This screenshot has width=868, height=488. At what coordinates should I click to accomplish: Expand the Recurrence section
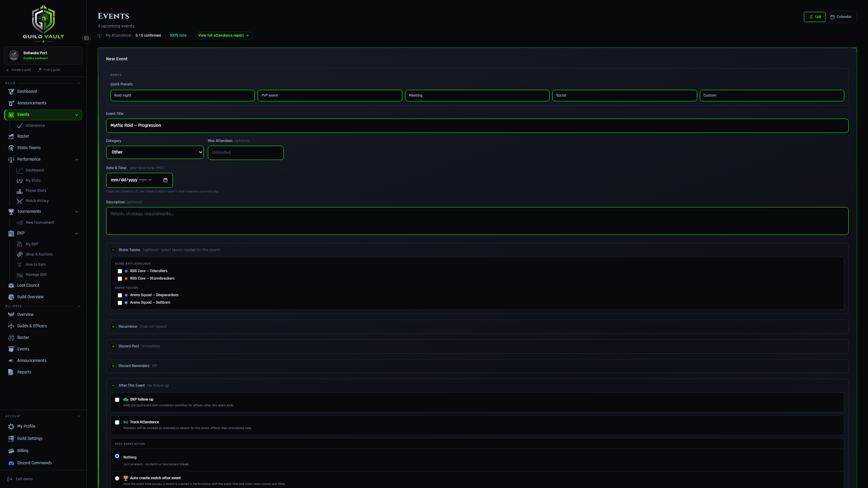point(113,327)
